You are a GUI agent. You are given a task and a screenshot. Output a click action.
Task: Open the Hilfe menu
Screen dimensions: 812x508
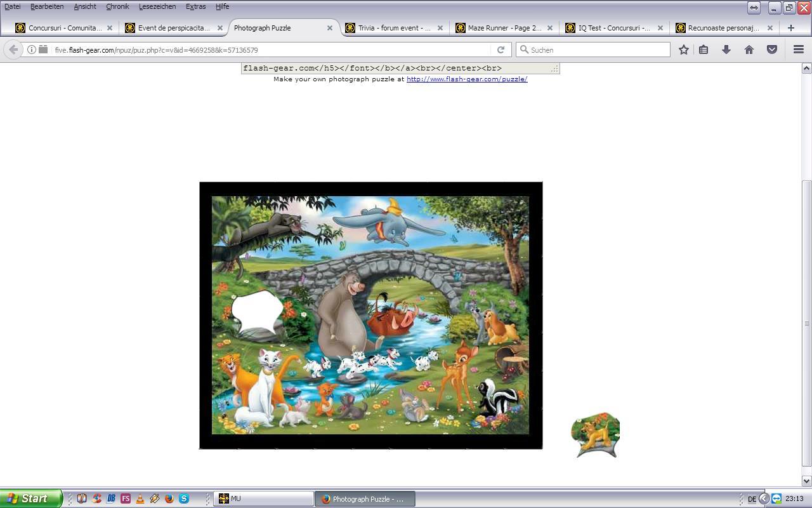point(222,6)
